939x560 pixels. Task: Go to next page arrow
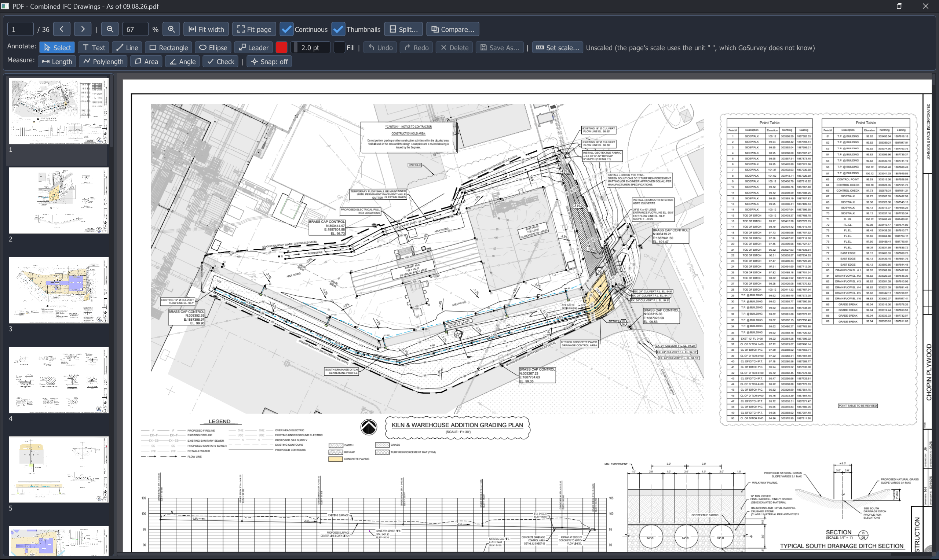tap(83, 29)
